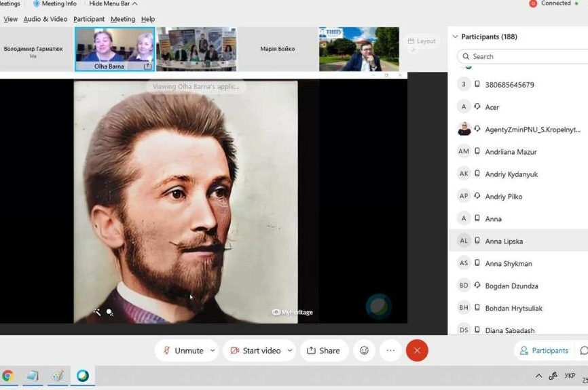Toggle Start video
The height and width of the screenshot is (390, 588).
click(x=255, y=351)
